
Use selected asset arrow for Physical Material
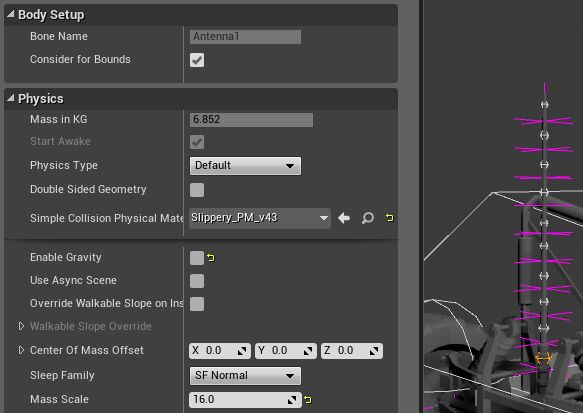[x=344, y=218]
